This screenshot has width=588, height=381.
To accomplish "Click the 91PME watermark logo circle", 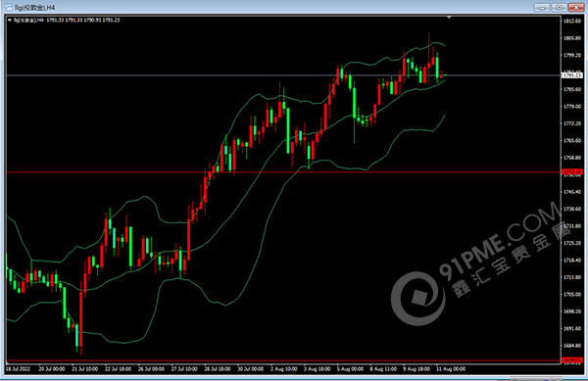I will (418, 299).
